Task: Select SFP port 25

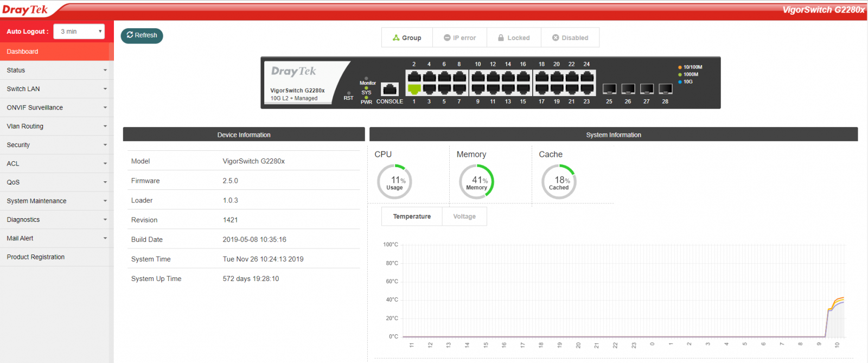Action: click(x=610, y=89)
